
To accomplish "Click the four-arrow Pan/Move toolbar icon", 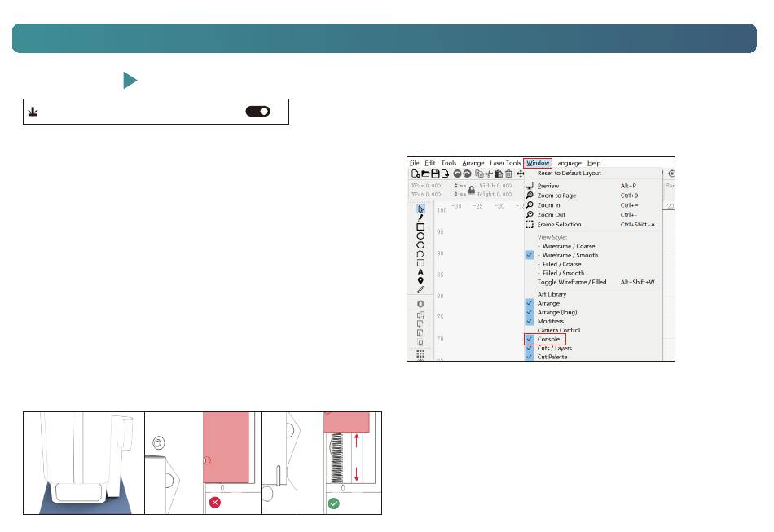I will coord(521,174).
